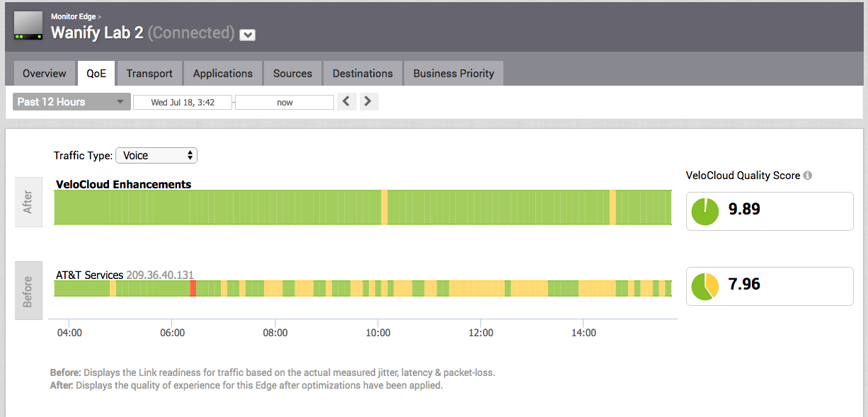Viewport: 868px width, 417px height.
Task: Click the yellow segment near 10:00 in VeloCloud Enhancements
Action: tap(384, 207)
